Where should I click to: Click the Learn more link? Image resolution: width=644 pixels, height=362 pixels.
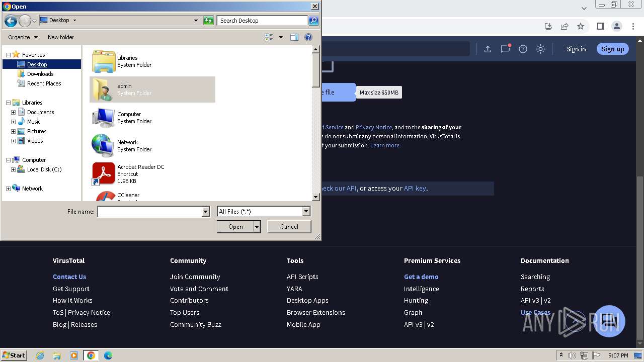point(385,145)
